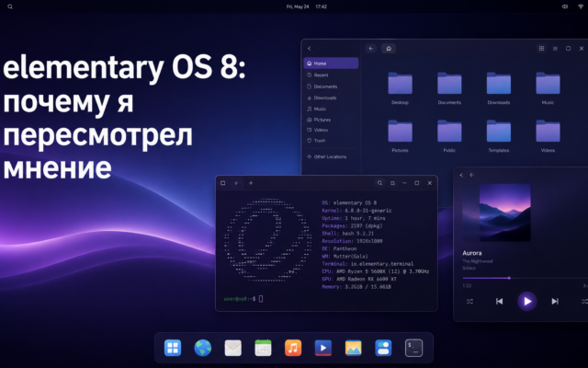Viewport: 588px width, 368px height.
Task: Select Recent in the Files sidebar
Action: (x=331, y=75)
